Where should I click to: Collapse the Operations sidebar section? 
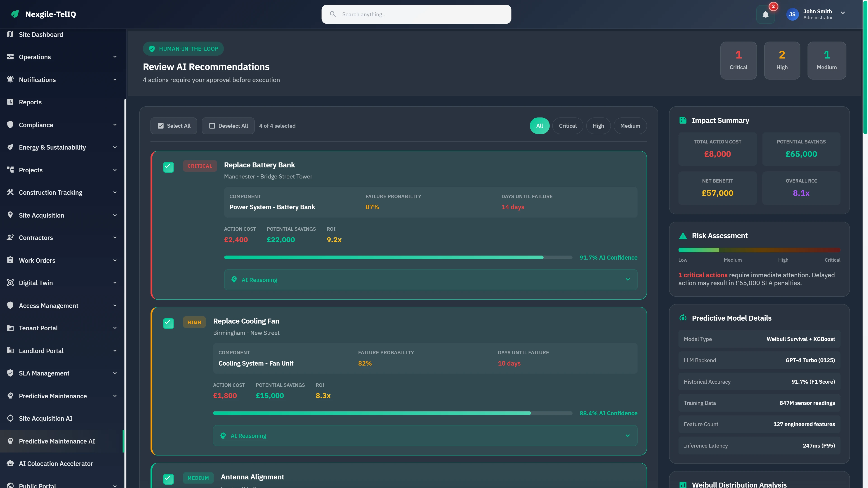(115, 57)
